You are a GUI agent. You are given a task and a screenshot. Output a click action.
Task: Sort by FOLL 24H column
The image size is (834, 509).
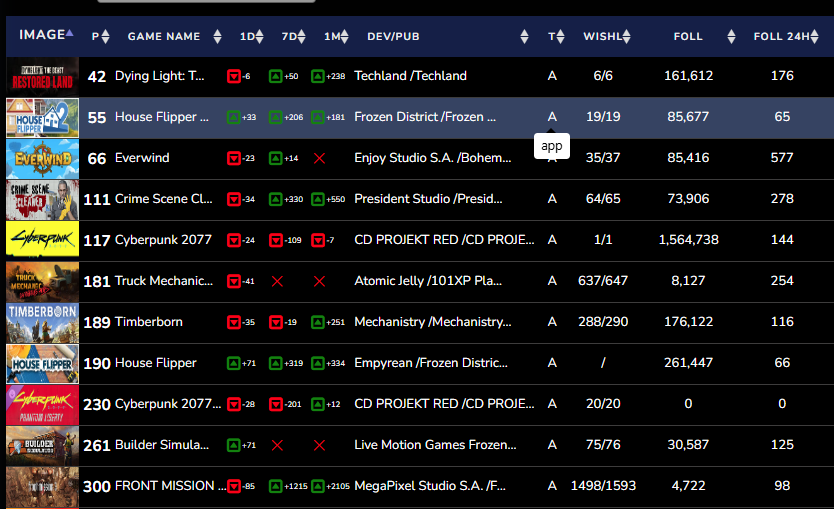(x=786, y=36)
